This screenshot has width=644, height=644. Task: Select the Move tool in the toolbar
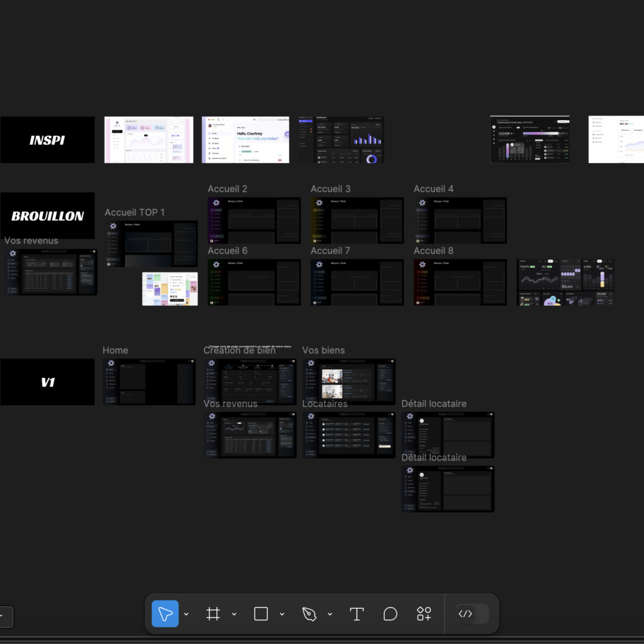click(165, 614)
